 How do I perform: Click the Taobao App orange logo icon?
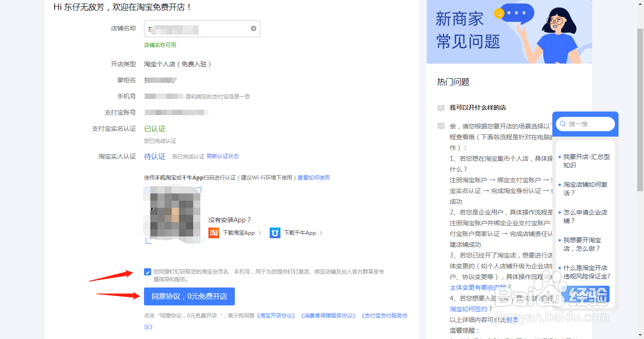[x=214, y=233]
